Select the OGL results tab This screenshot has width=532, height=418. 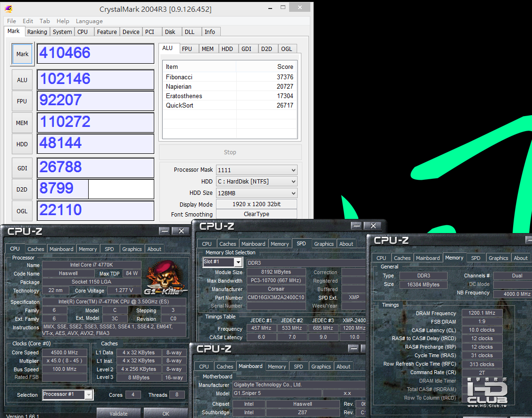pyautogui.click(x=287, y=49)
